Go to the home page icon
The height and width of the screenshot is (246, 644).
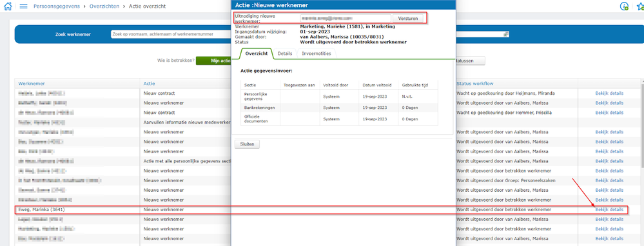tap(7, 6)
